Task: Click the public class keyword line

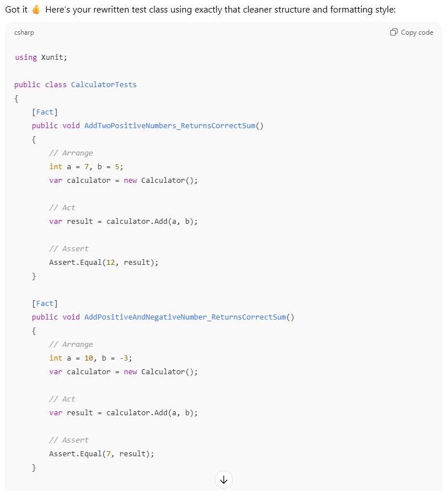Action: tap(40, 84)
